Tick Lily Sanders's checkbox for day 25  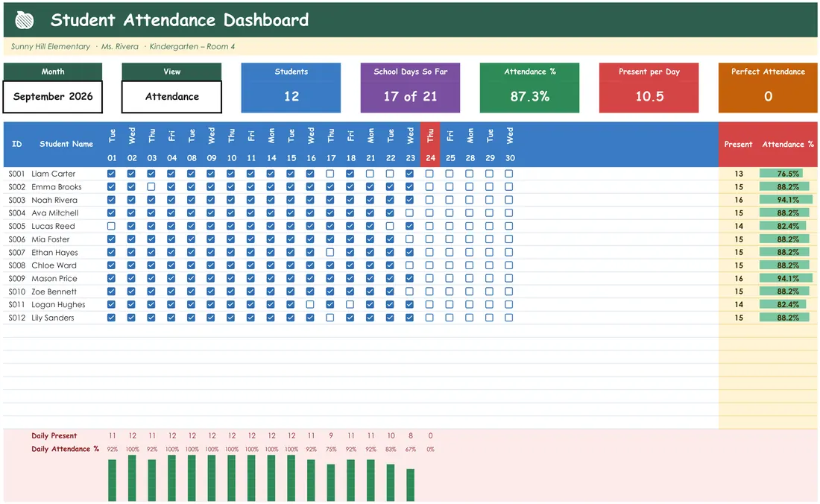450,318
